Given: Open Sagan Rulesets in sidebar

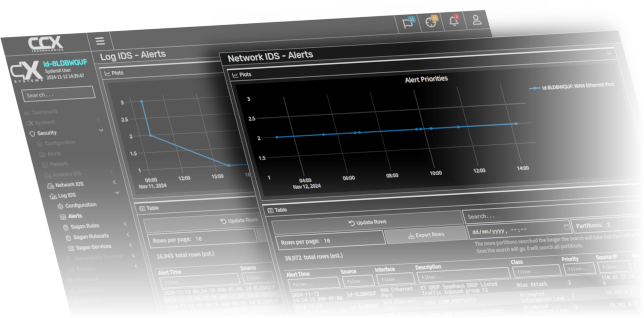Looking at the screenshot, I should 91,236.
